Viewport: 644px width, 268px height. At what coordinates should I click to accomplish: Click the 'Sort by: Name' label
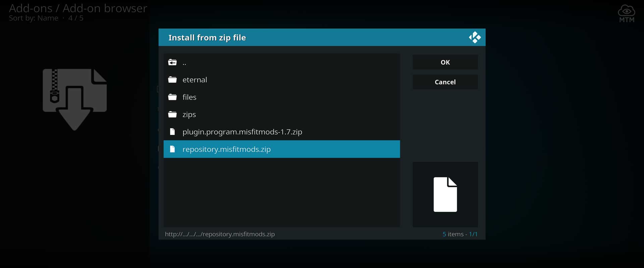[34, 18]
